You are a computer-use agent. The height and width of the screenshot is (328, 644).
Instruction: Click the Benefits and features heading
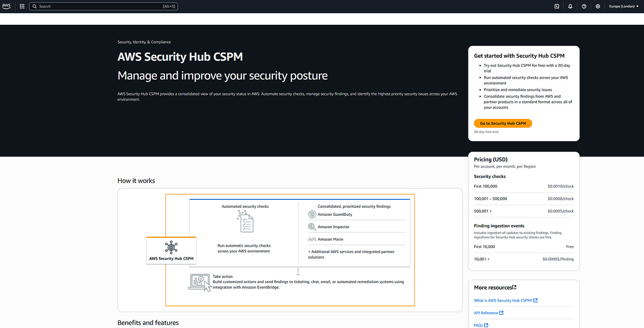tap(148, 323)
